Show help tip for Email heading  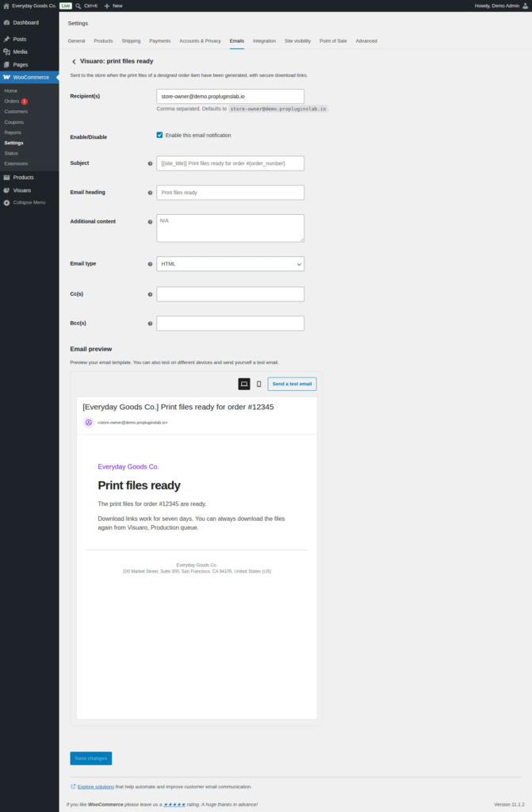(150, 193)
